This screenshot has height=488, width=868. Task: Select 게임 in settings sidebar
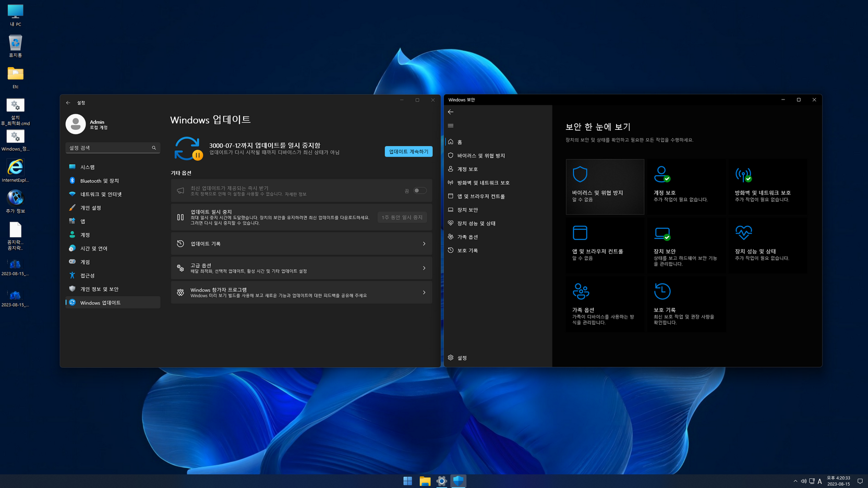(x=113, y=262)
